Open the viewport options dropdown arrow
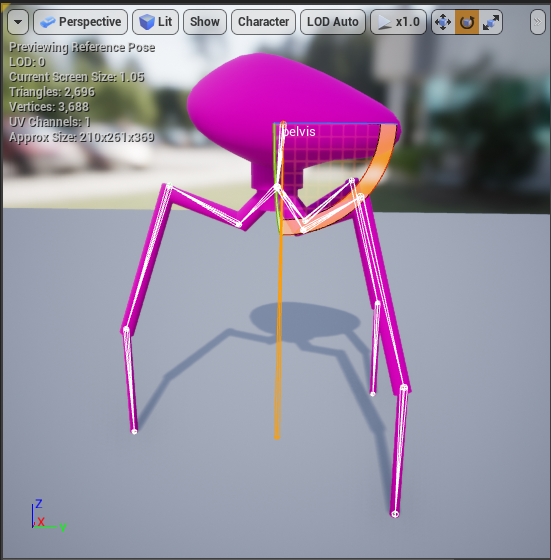 (x=18, y=22)
